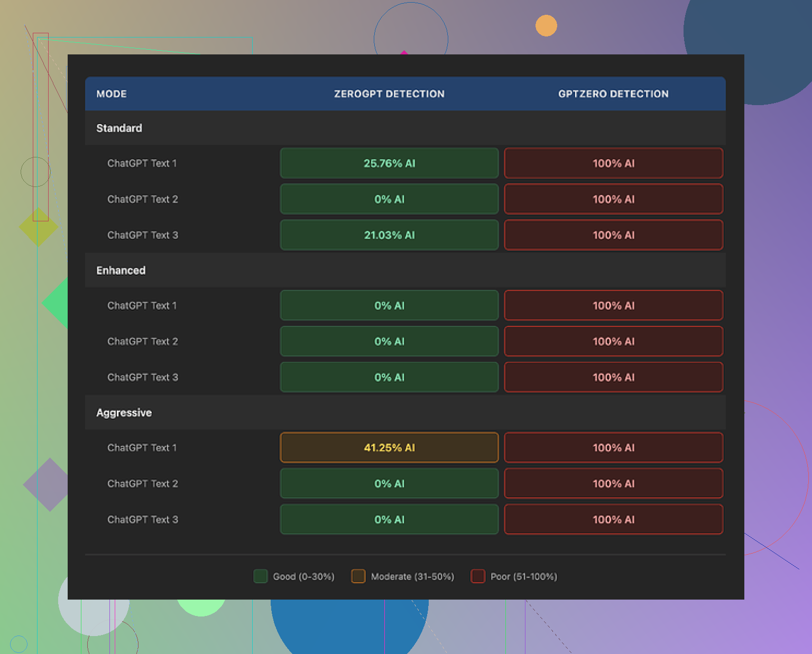Click the ZeroGPT 0% AI cell for Standard Text 2
The width and height of the screenshot is (812, 654).
pos(389,199)
